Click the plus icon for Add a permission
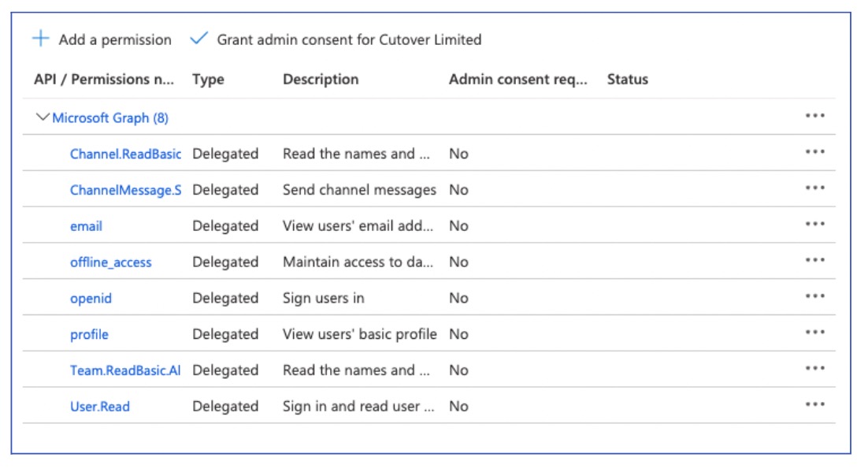 coord(40,39)
